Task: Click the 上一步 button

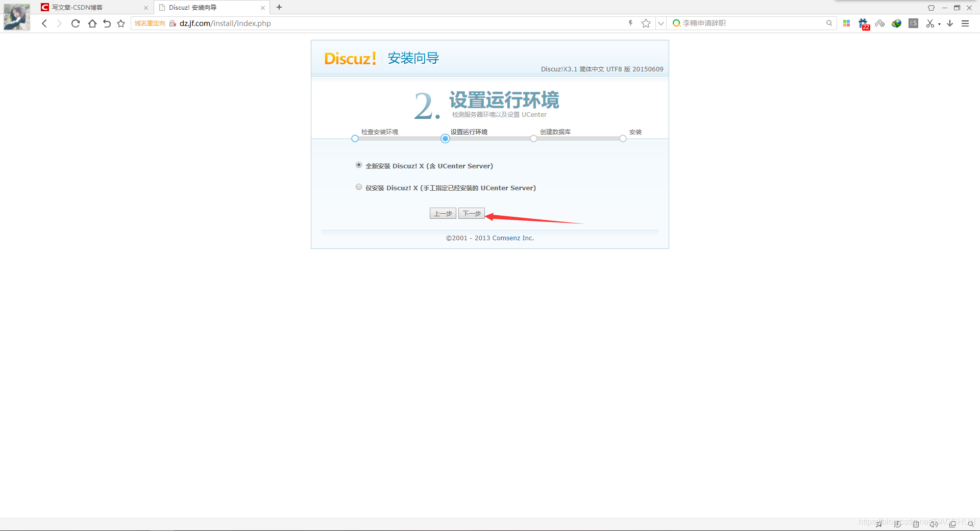Action: click(443, 213)
